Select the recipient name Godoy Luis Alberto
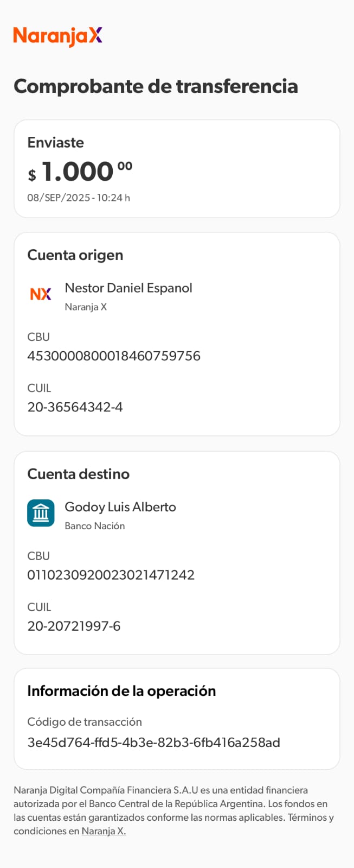 [x=120, y=507]
